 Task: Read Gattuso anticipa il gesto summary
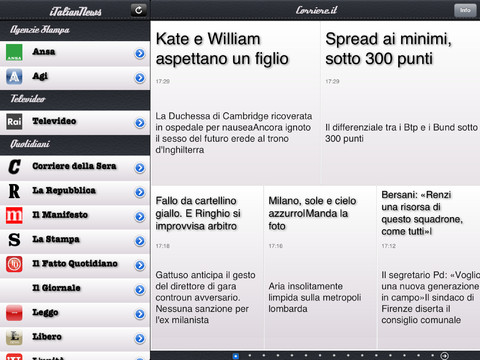(205, 297)
